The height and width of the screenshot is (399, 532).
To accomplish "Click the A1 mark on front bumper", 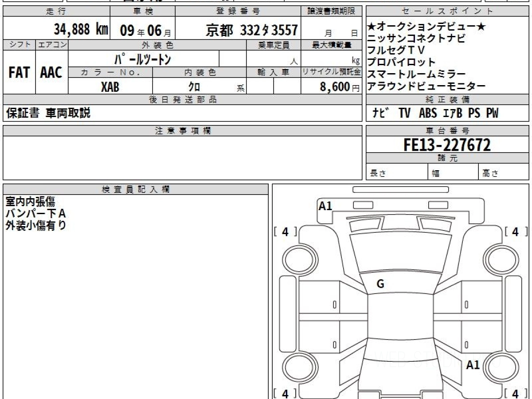I will coord(325,206).
